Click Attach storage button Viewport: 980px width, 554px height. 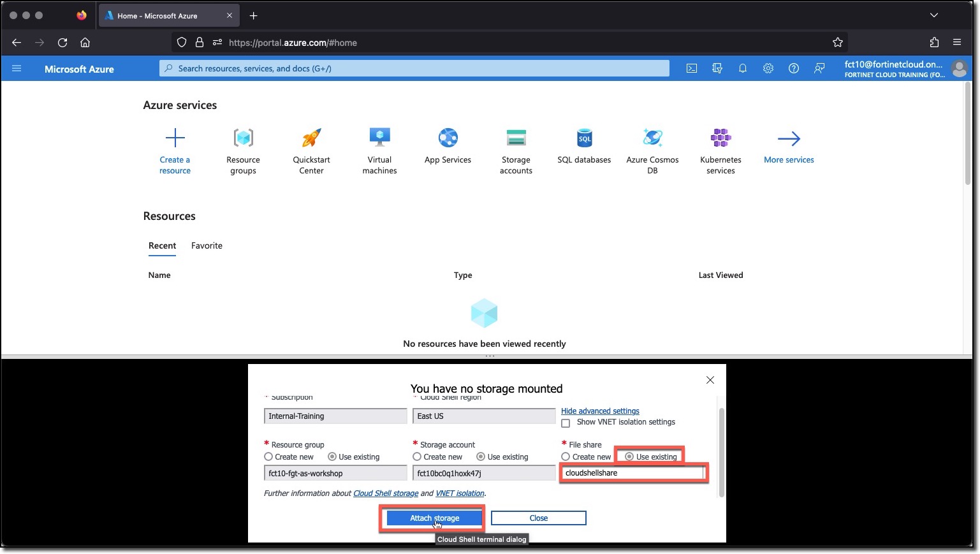coord(434,518)
